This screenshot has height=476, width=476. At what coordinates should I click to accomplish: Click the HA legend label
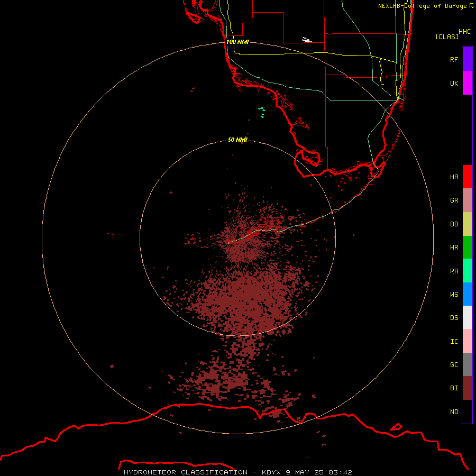click(454, 177)
